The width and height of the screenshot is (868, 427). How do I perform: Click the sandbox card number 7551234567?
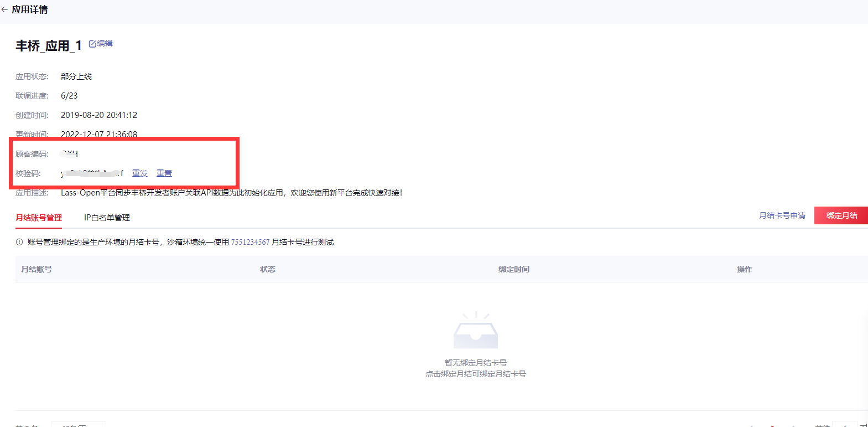point(250,242)
